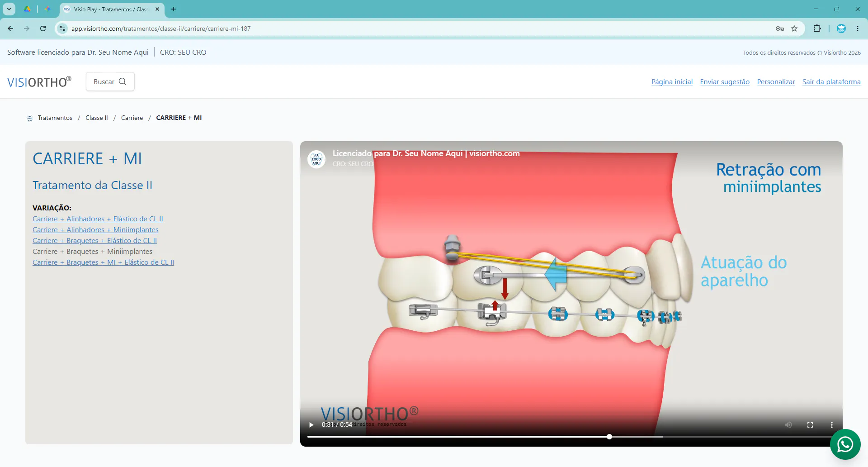Open the pinned Google Drive tab
Viewport: 868px width, 467px height.
27,9
